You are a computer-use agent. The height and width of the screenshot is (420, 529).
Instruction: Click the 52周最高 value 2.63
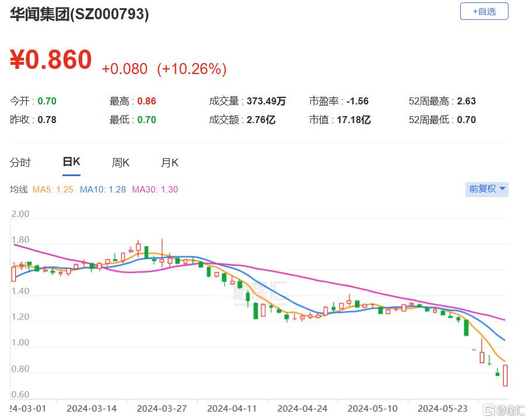pyautogui.click(x=466, y=101)
